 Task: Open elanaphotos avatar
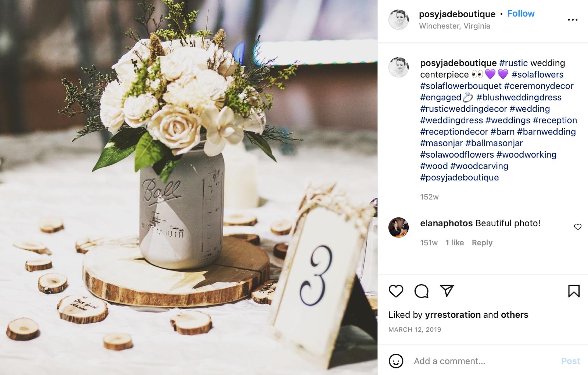tap(399, 227)
